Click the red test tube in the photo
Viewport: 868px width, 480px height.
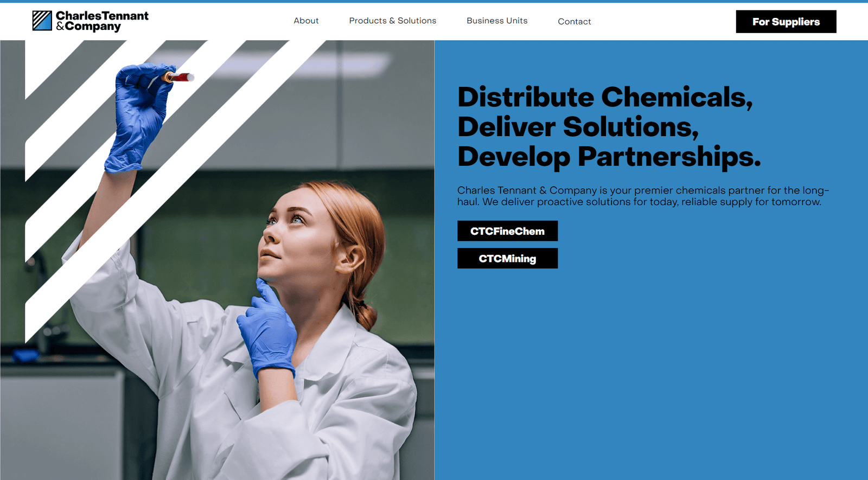click(179, 77)
